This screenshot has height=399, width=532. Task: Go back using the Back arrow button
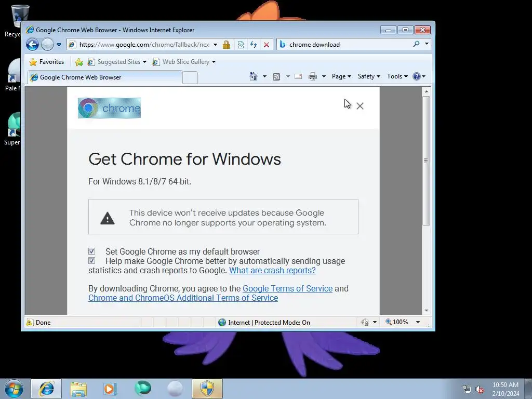(33, 45)
